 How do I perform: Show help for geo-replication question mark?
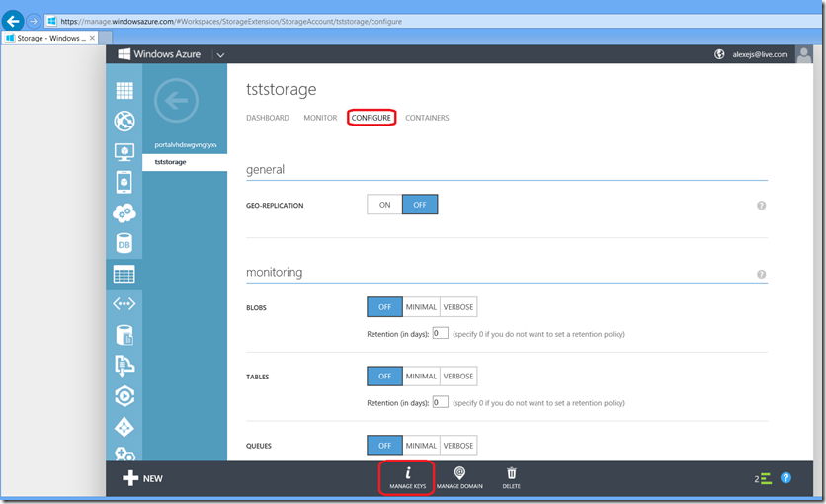[x=761, y=206]
